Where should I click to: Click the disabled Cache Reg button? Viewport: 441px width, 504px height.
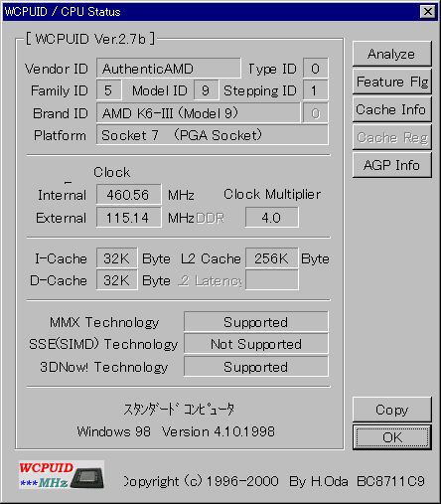click(x=392, y=137)
